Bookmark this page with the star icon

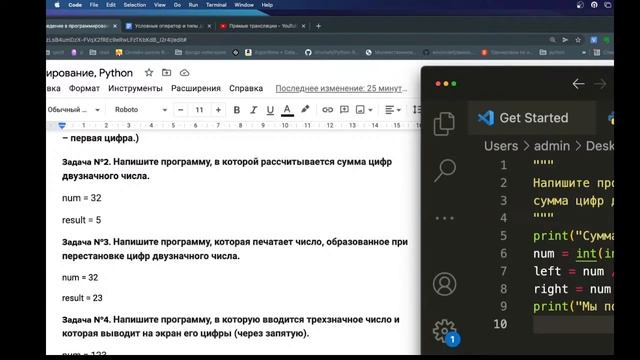coord(578,40)
